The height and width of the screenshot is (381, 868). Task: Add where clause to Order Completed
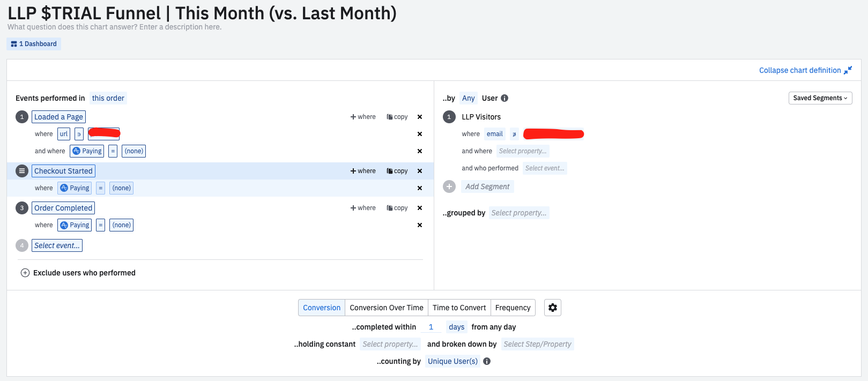click(363, 208)
